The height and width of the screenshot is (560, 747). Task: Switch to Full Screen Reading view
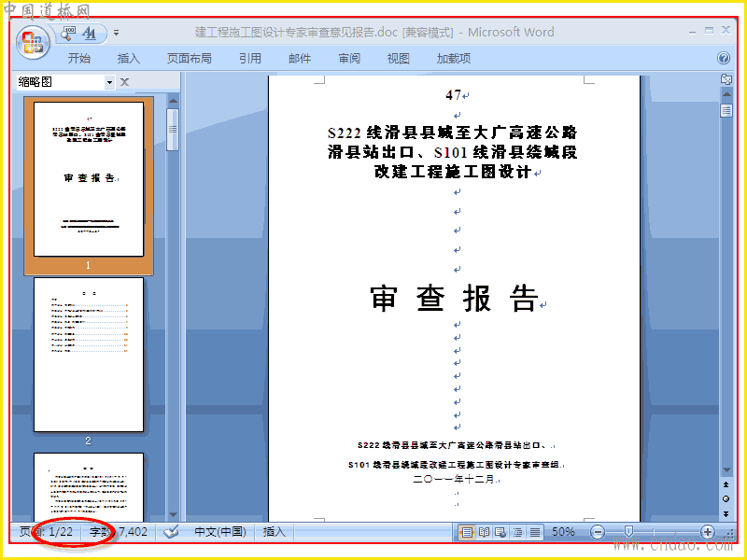tap(484, 532)
